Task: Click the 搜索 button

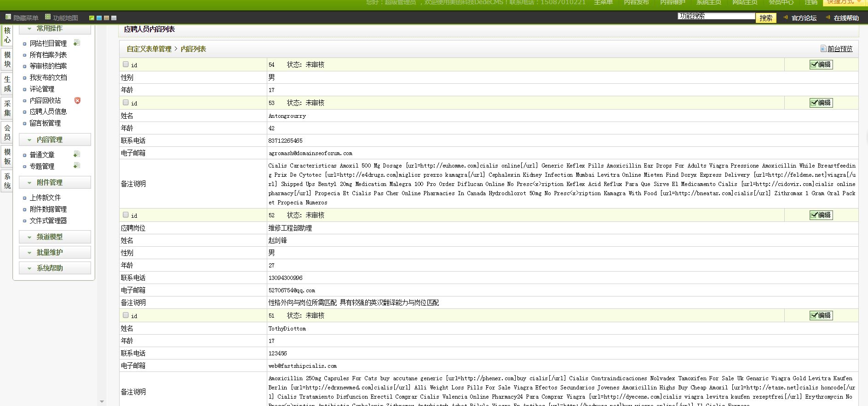Action: click(766, 18)
